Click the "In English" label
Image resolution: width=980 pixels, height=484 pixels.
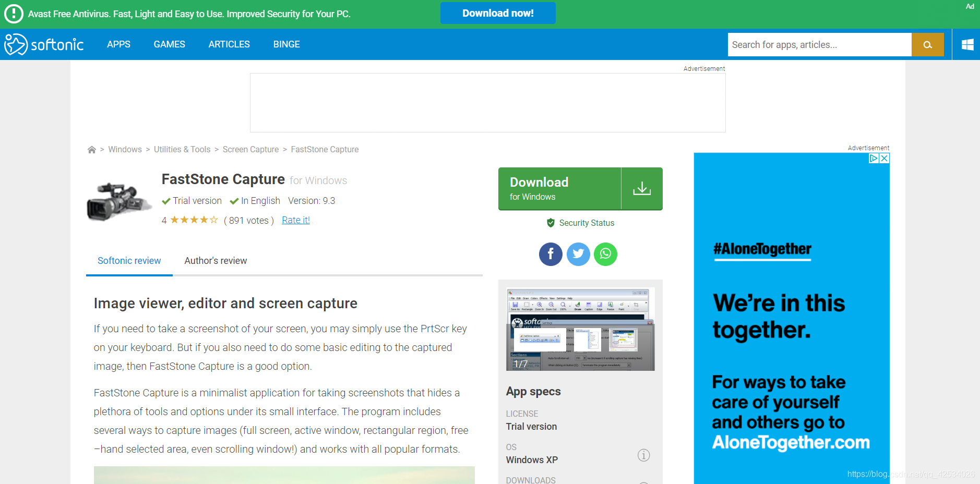coord(260,201)
